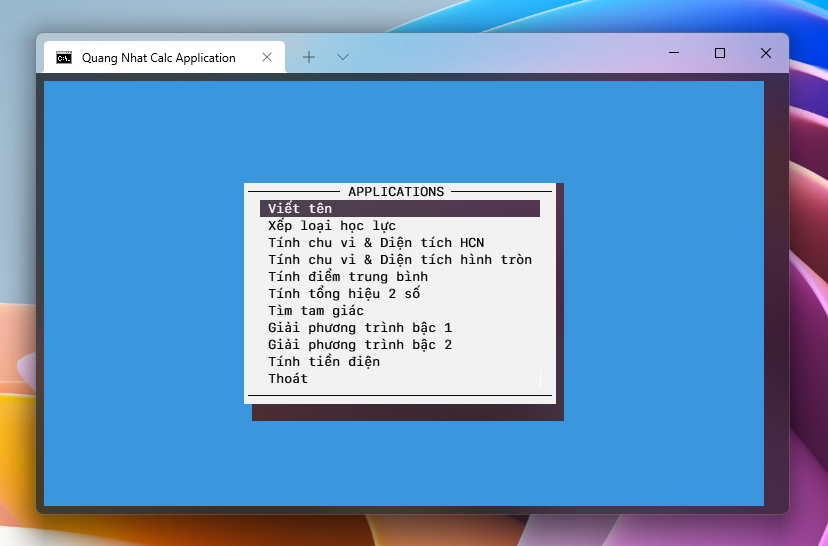
Task: Maximize the terminal window
Action: tap(720, 53)
